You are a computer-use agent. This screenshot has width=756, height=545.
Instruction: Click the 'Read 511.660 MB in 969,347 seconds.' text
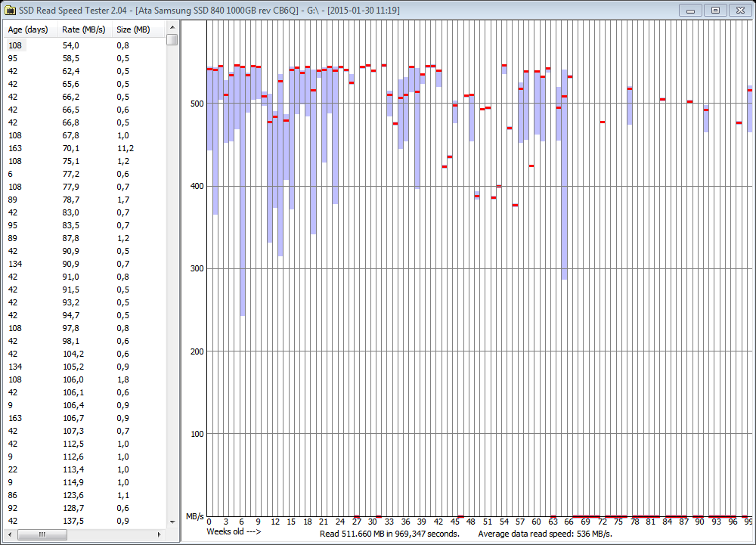coord(389,534)
